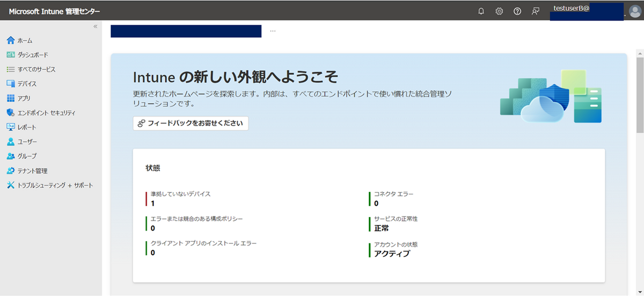This screenshot has width=644, height=296.
Task: Click the Home (ホーム) house icon
Action: pyautogui.click(x=10, y=40)
